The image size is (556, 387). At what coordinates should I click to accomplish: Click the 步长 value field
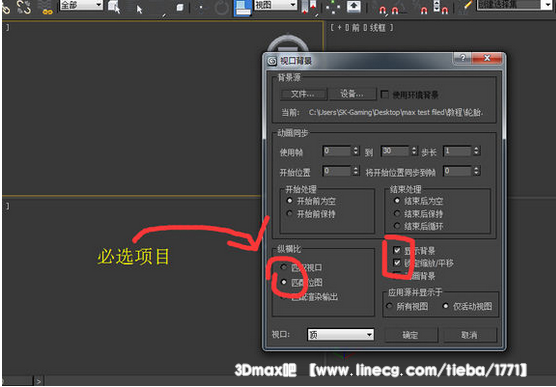tap(458, 151)
